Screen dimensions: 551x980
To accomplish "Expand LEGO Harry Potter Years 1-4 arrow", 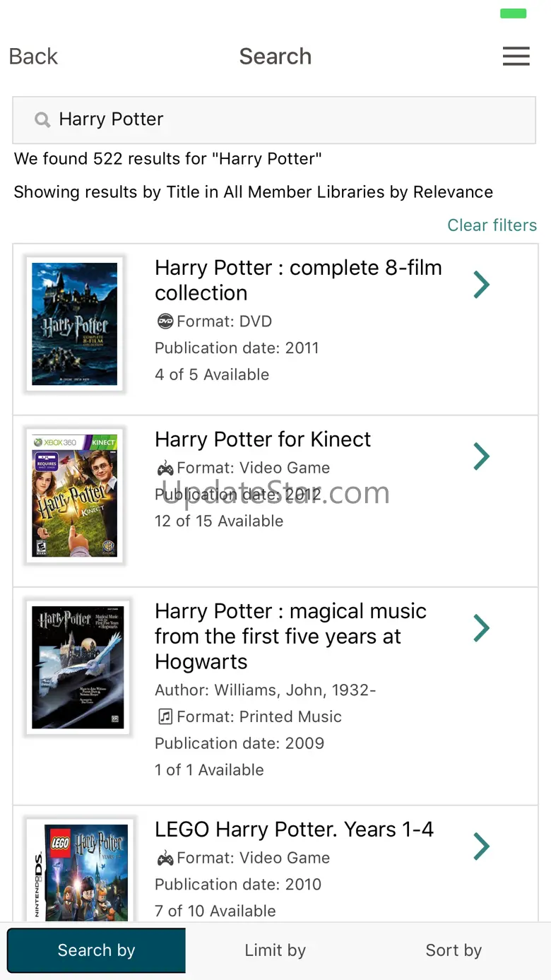I will [x=482, y=846].
